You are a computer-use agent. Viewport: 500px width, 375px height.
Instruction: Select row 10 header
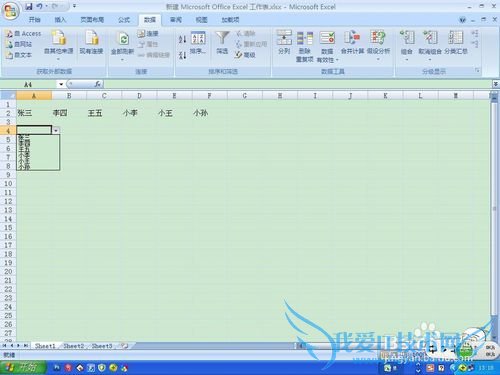[x=8, y=183]
